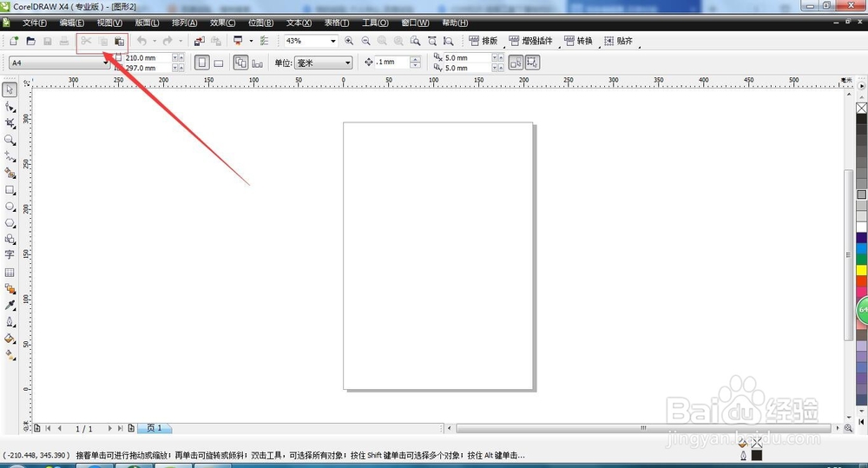868x468 pixels.
Task: Set page orientation to landscape
Action: pyautogui.click(x=219, y=63)
